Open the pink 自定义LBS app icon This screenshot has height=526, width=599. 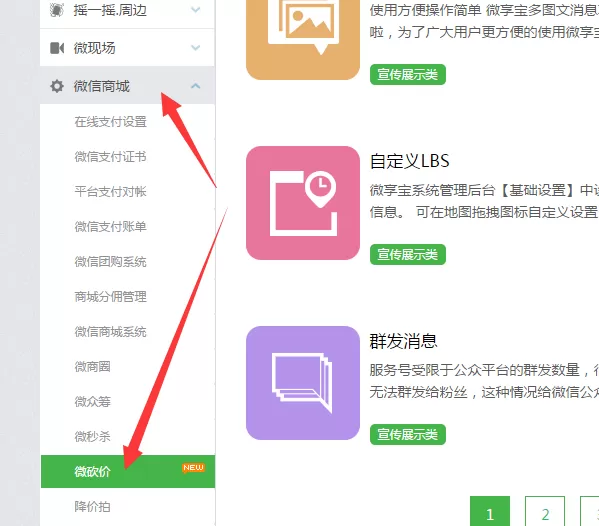[303, 203]
